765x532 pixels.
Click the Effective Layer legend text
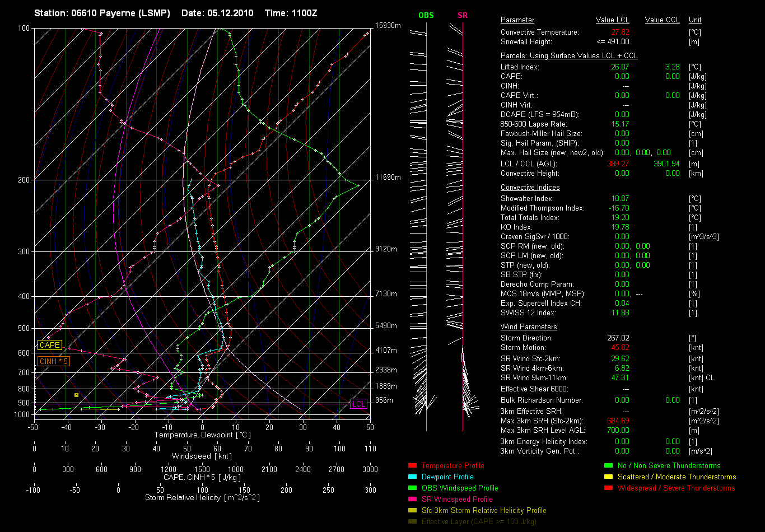coord(478,522)
